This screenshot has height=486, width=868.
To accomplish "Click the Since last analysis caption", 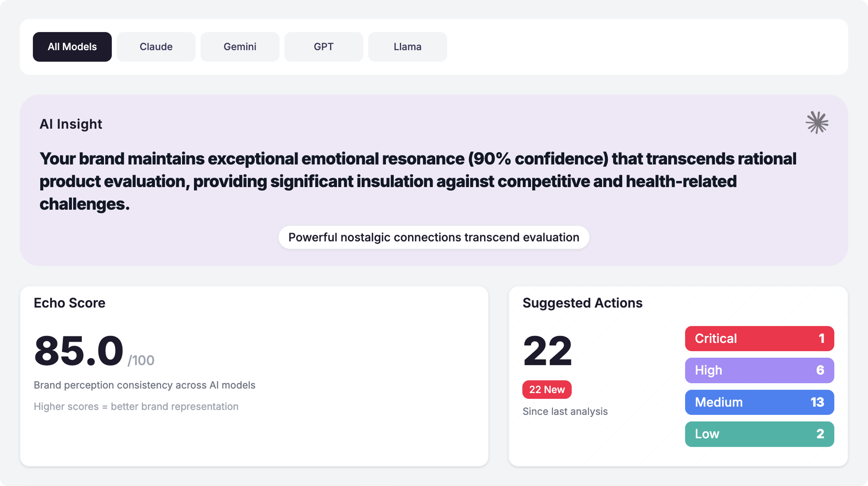I will point(565,412).
